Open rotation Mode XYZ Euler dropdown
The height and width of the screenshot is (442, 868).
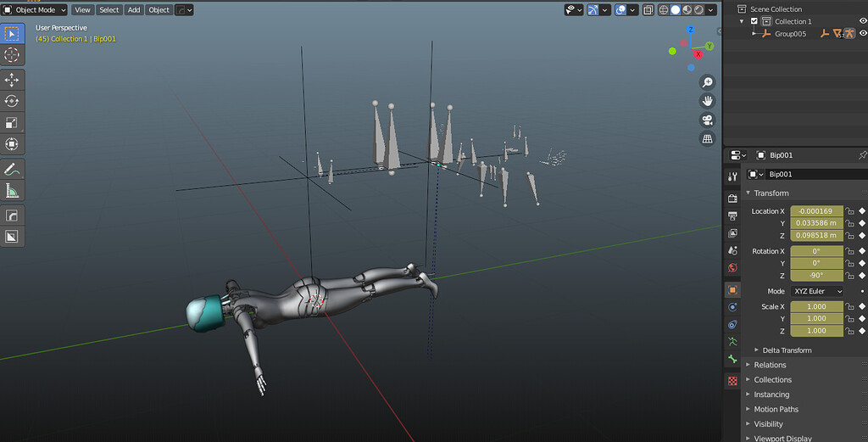pos(817,291)
